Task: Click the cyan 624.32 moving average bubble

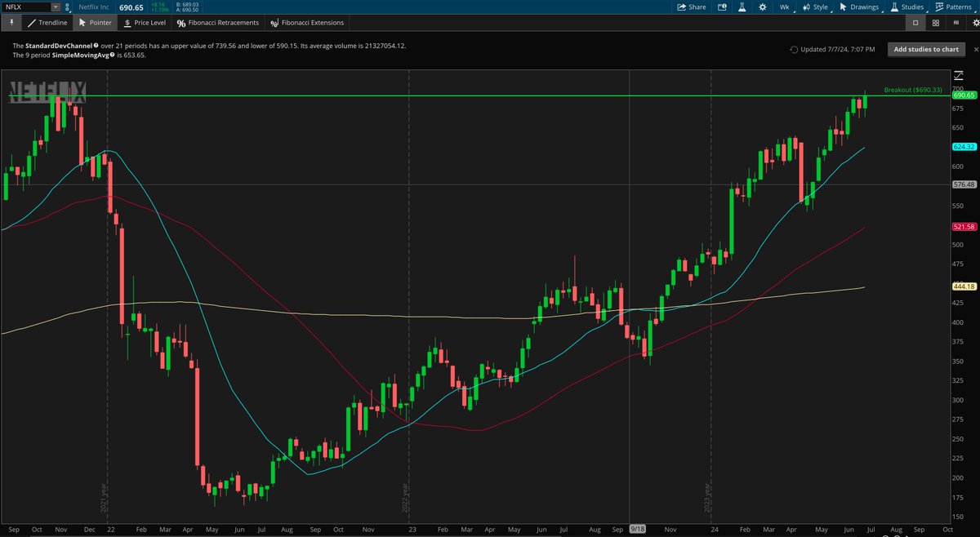Action: [964, 147]
